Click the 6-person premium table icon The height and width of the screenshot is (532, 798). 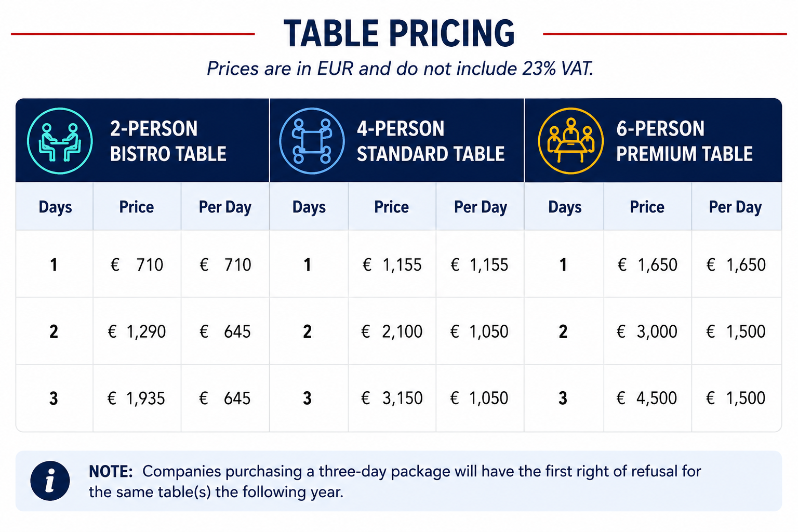click(x=571, y=141)
